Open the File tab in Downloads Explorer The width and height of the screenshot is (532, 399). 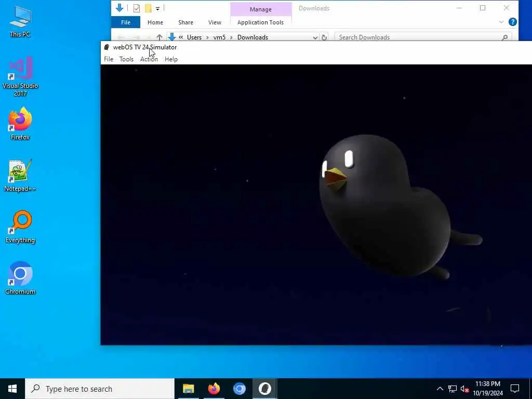coord(126,22)
